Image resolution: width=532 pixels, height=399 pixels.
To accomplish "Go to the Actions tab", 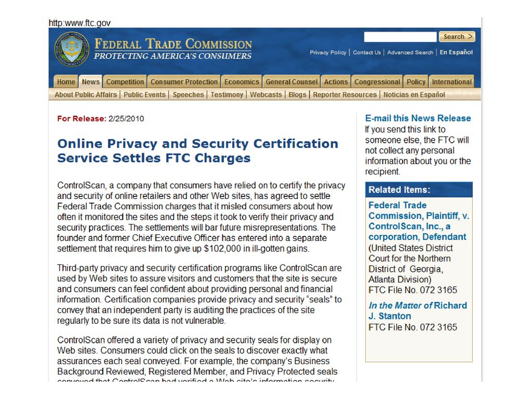I will (x=336, y=82).
